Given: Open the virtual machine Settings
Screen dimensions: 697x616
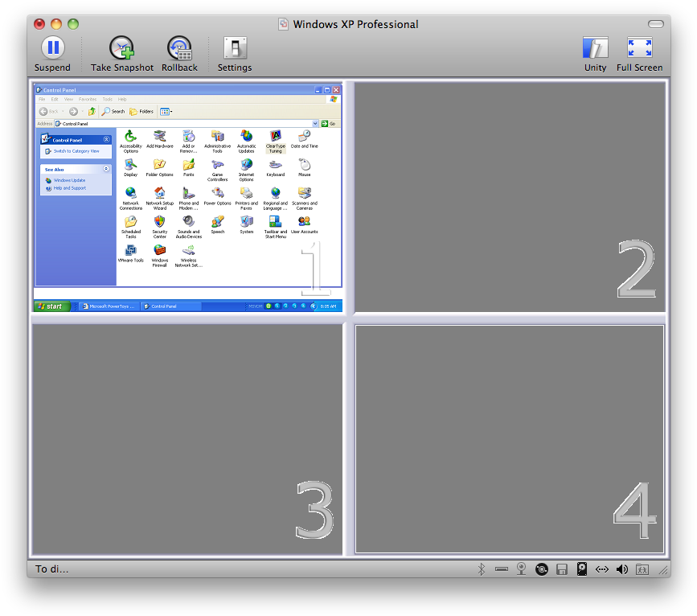Looking at the screenshot, I should click(x=235, y=47).
